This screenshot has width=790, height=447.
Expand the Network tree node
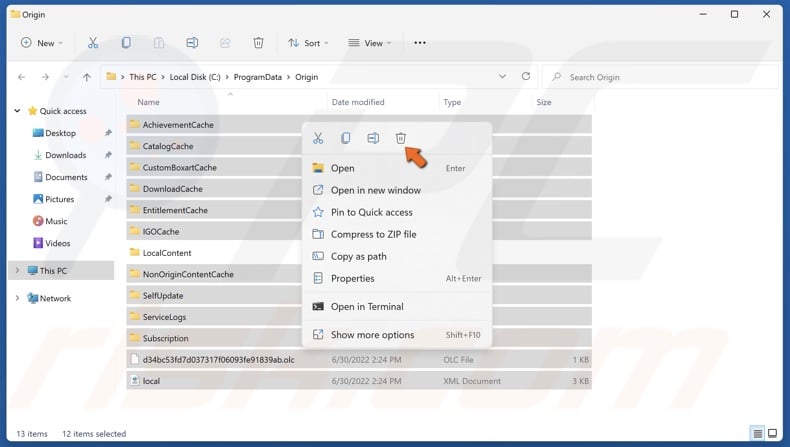(17, 298)
